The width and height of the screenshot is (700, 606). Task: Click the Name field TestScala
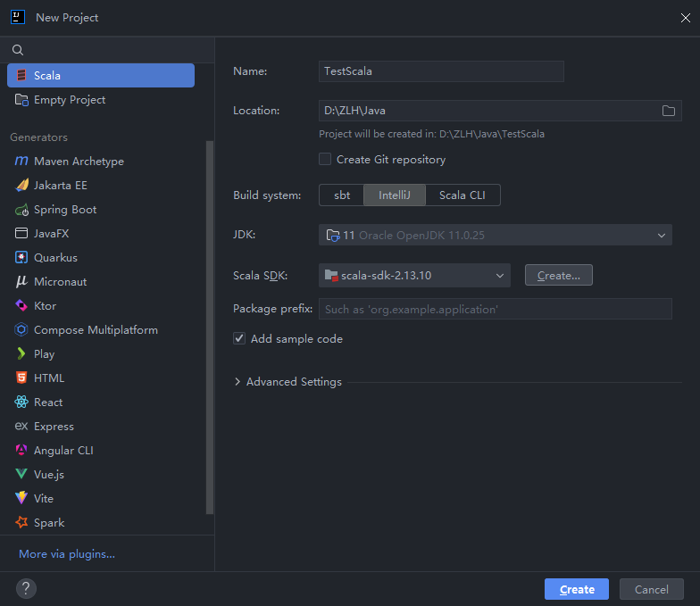441,71
